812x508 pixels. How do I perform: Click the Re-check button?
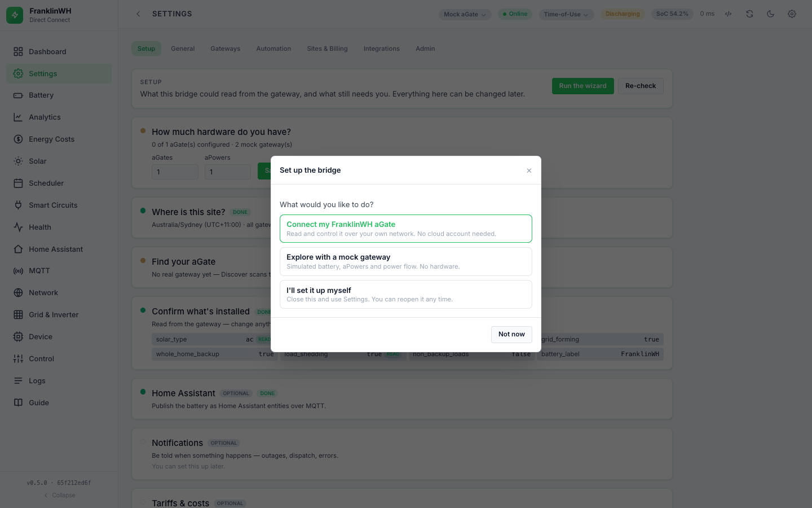point(641,86)
